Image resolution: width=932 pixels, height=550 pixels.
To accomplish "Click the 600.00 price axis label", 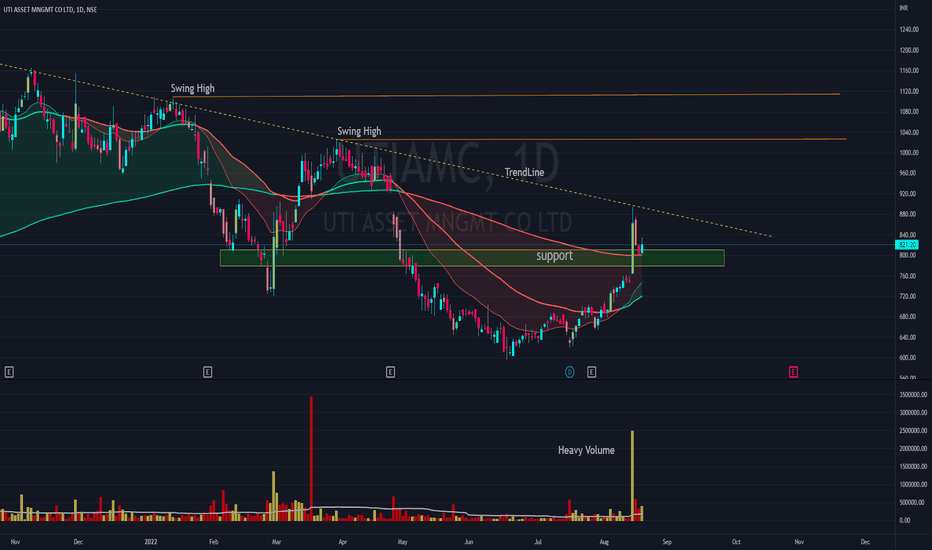I will pos(908,358).
